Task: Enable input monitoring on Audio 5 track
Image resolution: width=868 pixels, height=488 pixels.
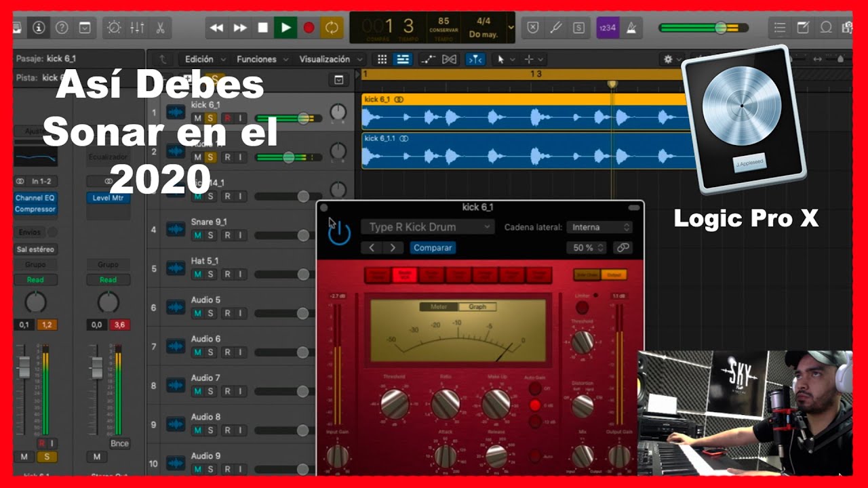Action: tap(240, 313)
